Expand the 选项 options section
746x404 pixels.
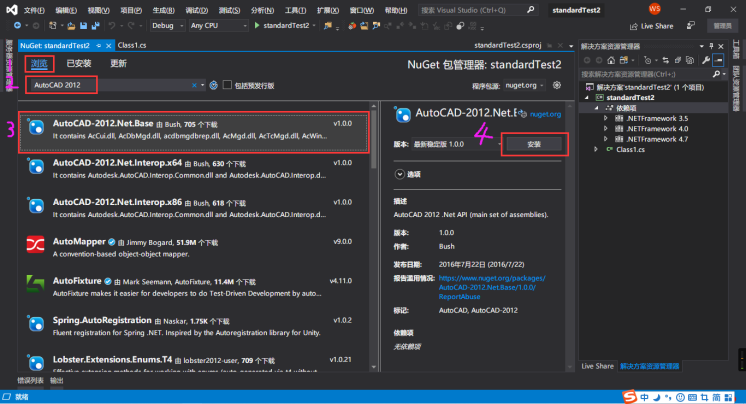399,175
